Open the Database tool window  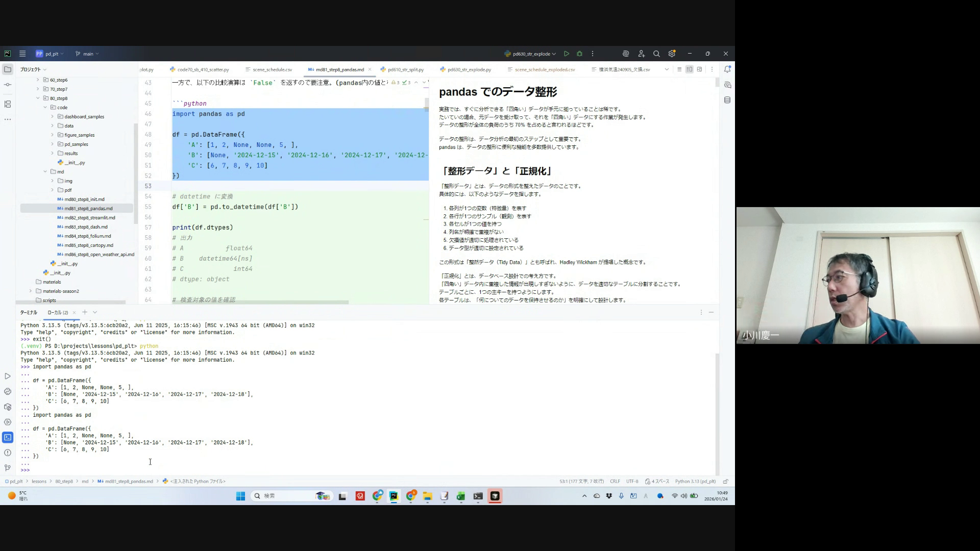point(727,100)
